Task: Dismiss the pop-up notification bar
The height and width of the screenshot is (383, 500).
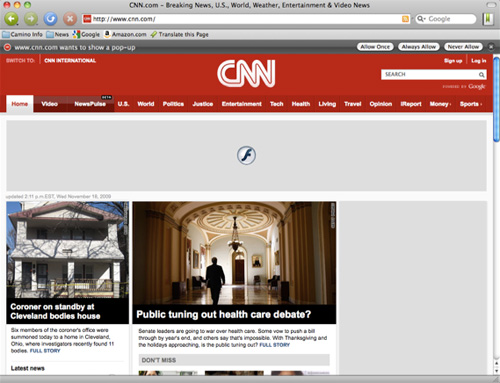Action: click(491, 47)
